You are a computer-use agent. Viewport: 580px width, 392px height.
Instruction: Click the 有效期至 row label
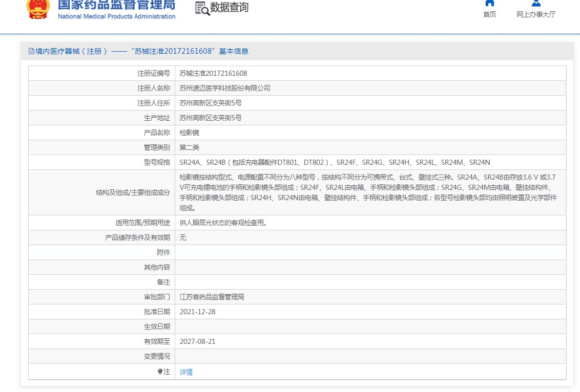pyautogui.click(x=157, y=341)
